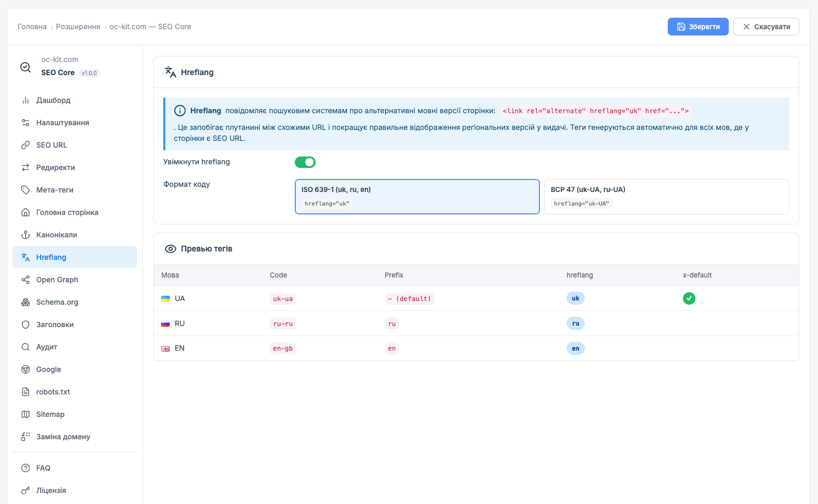Click the Аудит magnifier icon
The image size is (818, 504).
click(x=26, y=347)
